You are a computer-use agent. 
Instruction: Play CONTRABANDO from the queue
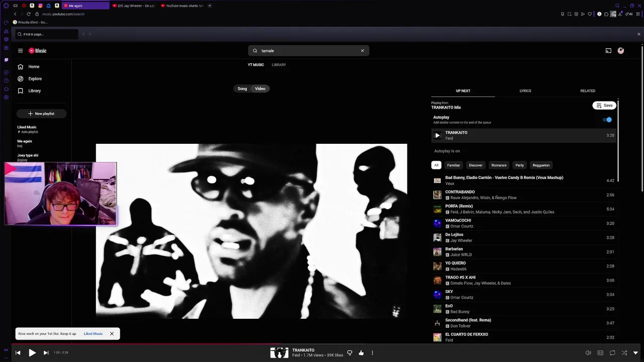[x=524, y=195]
